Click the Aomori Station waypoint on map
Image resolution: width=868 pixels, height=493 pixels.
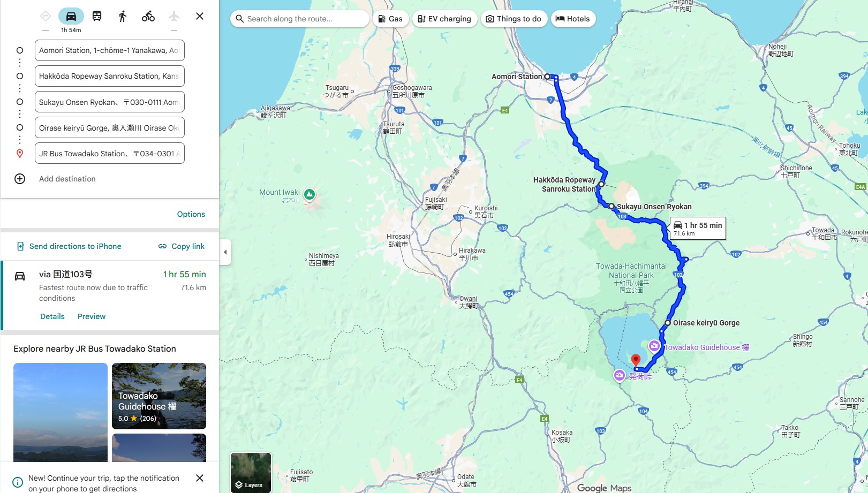click(547, 77)
